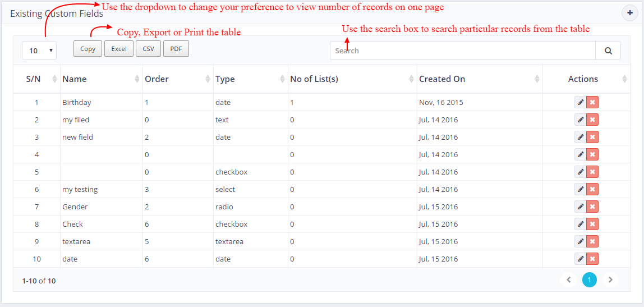Image resolution: width=644 pixels, height=307 pixels.
Task: Copy the table contents
Action: pos(88,49)
